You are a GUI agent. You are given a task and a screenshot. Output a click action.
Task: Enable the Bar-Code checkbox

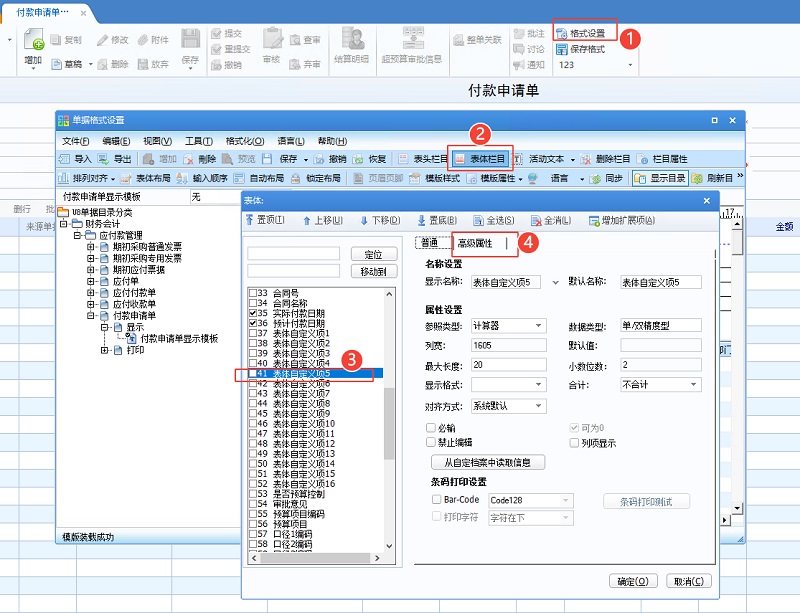[436, 499]
